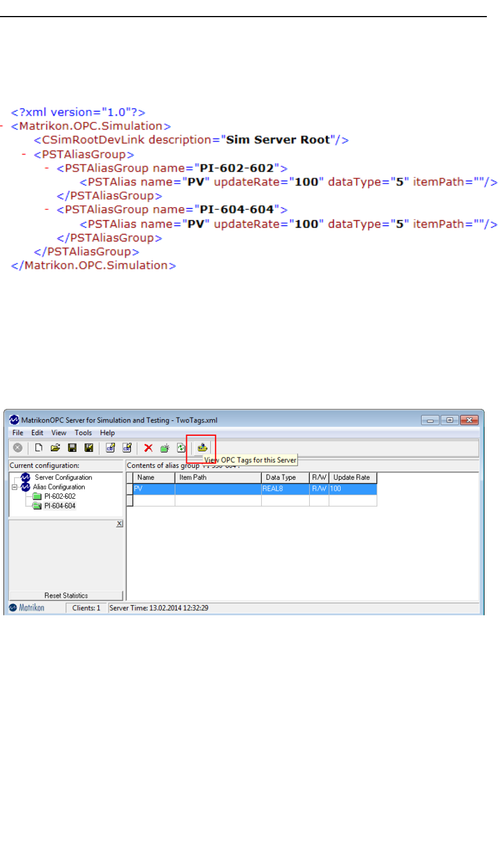The width and height of the screenshot is (504, 863).
Task: Open the View menu
Action: (x=59, y=433)
